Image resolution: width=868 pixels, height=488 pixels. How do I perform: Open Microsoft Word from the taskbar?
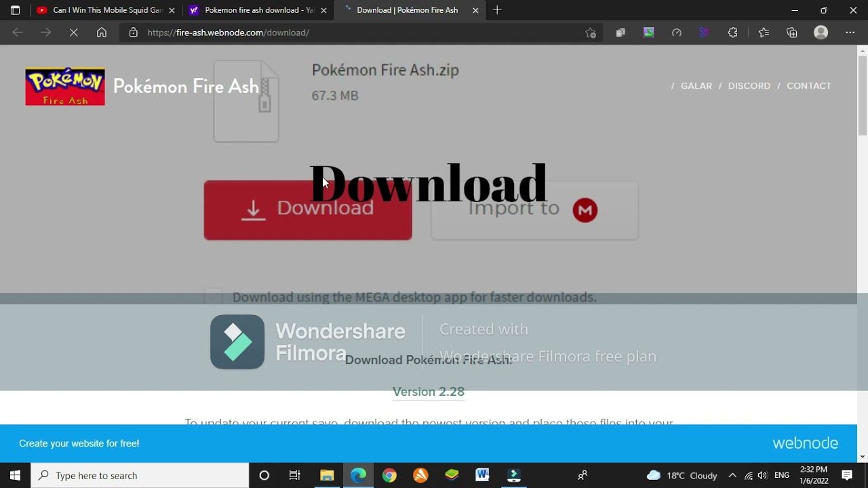482,475
